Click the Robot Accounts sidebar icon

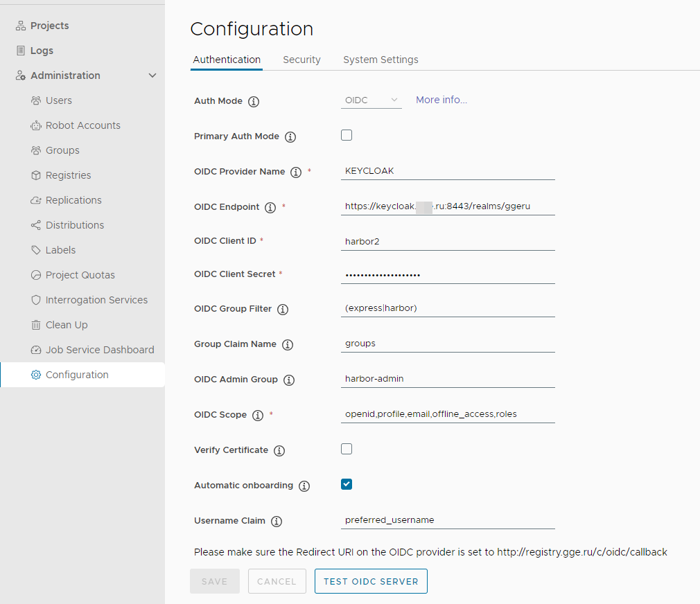tap(36, 125)
